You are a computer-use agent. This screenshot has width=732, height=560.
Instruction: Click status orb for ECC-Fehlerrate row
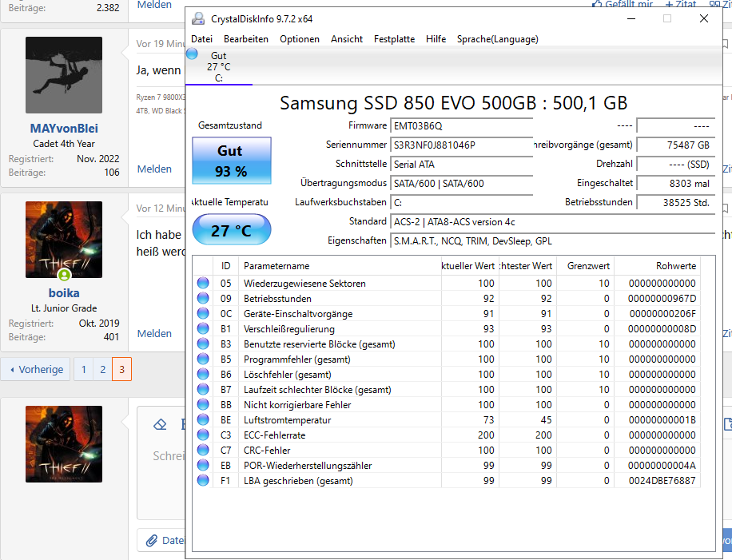[x=203, y=435]
